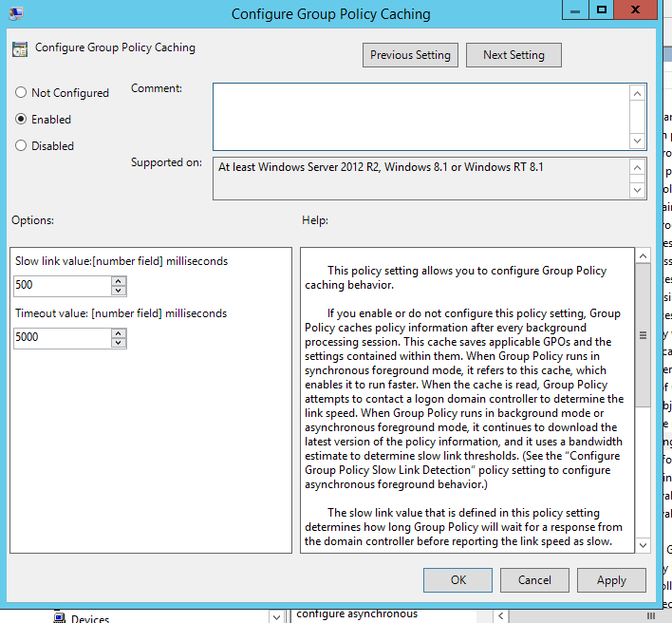Click the Slow link value number field
The width and height of the screenshot is (672, 623).
click(61, 286)
